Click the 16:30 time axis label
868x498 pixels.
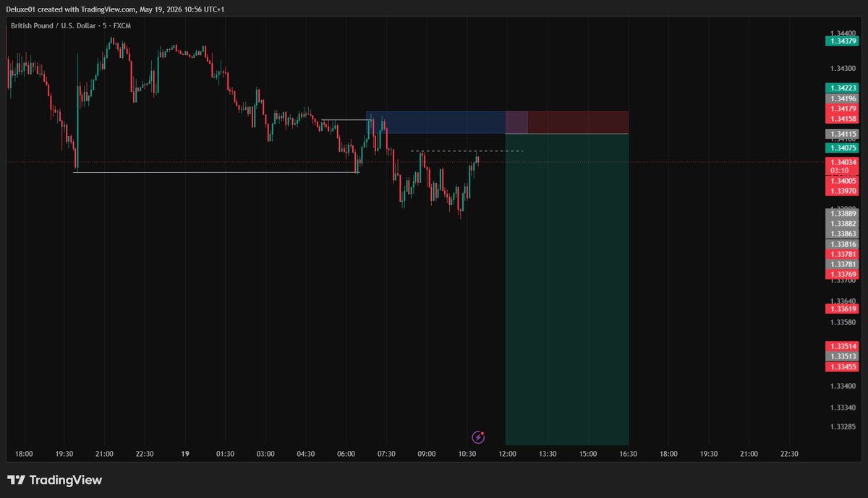[628, 454]
